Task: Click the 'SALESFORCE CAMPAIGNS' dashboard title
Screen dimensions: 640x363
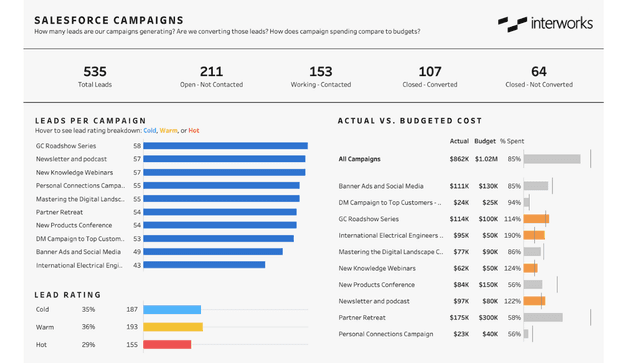Action: (x=109, y=20)
